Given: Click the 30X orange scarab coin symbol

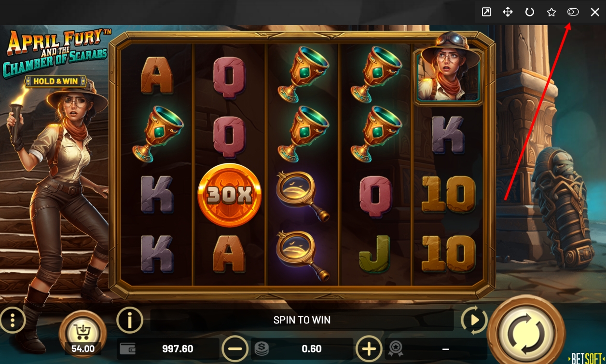Looking at the screenshot, I should pyautogui.click(x=230, y=195).
